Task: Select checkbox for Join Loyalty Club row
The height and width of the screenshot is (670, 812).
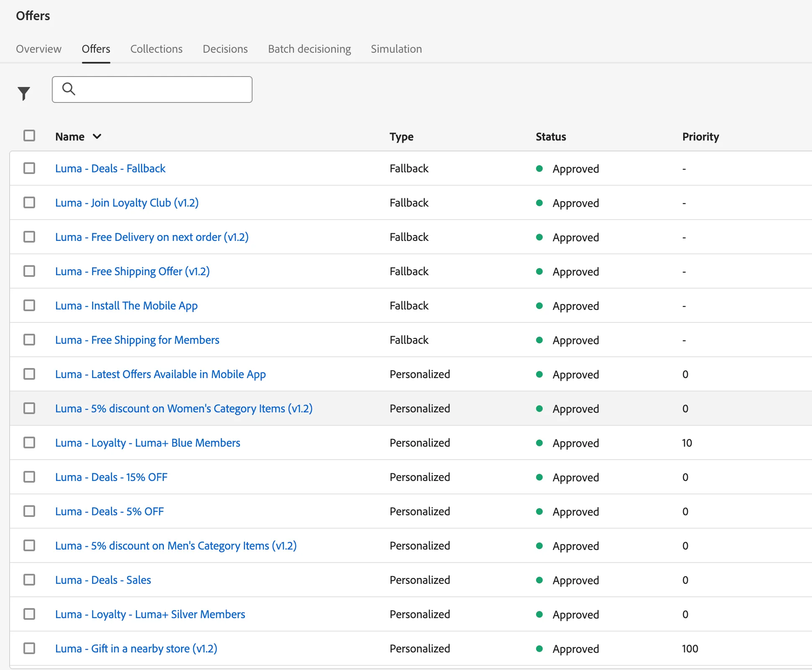Action: [29, 202]
